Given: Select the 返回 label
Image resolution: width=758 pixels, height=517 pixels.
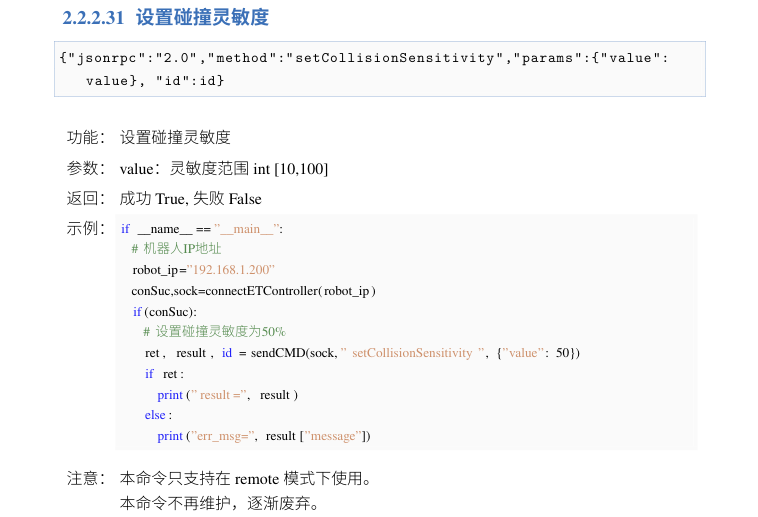Looking at the screenshot, I should [86, 198].
